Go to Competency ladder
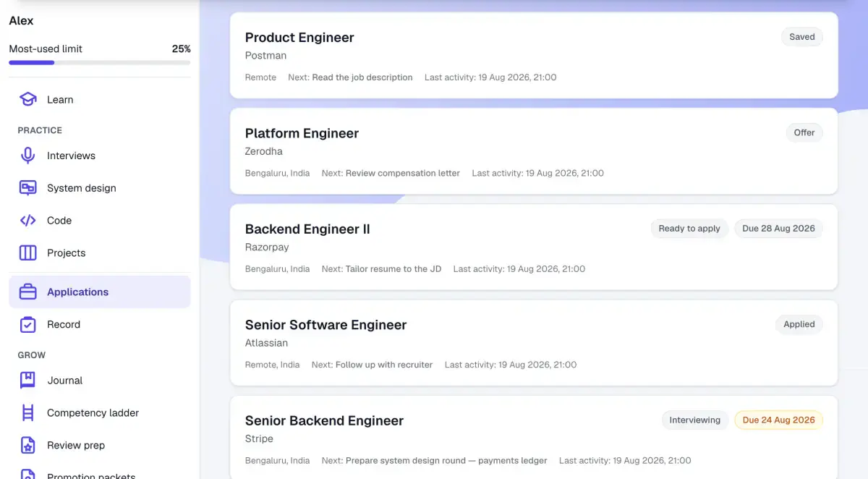 click(x=100, y=413)
